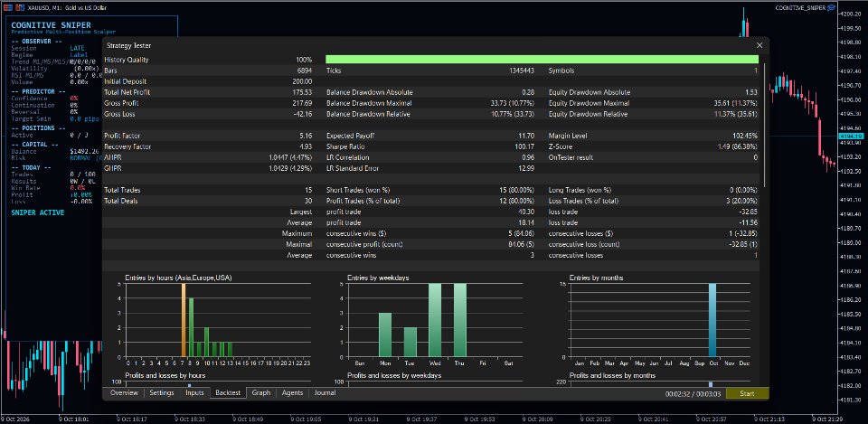Viewport: 868px width, 424px height.
Task: Click the Margin Level value 102.45%
Action: tap(745, 136)
